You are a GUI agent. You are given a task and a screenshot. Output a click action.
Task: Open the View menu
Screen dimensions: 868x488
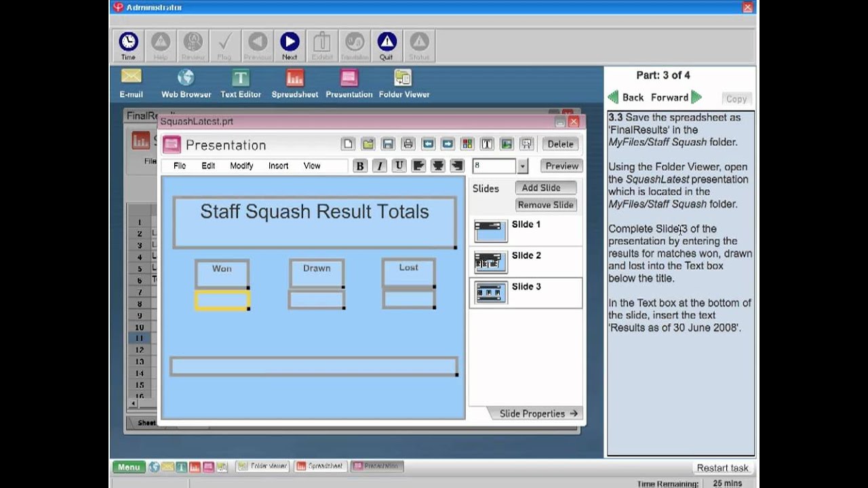(312, 166)
